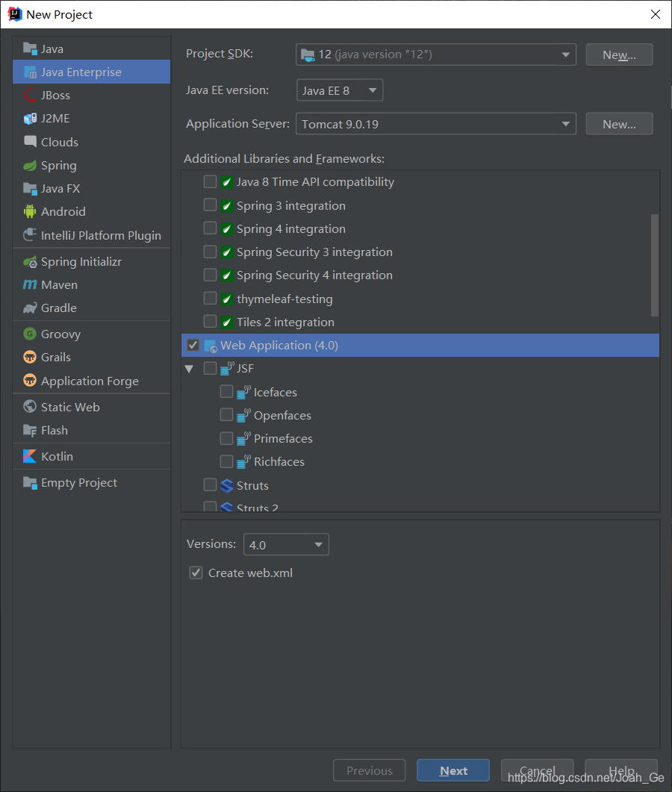Choose the Android robot icon
672x792 pixels.
coord(30,212)
